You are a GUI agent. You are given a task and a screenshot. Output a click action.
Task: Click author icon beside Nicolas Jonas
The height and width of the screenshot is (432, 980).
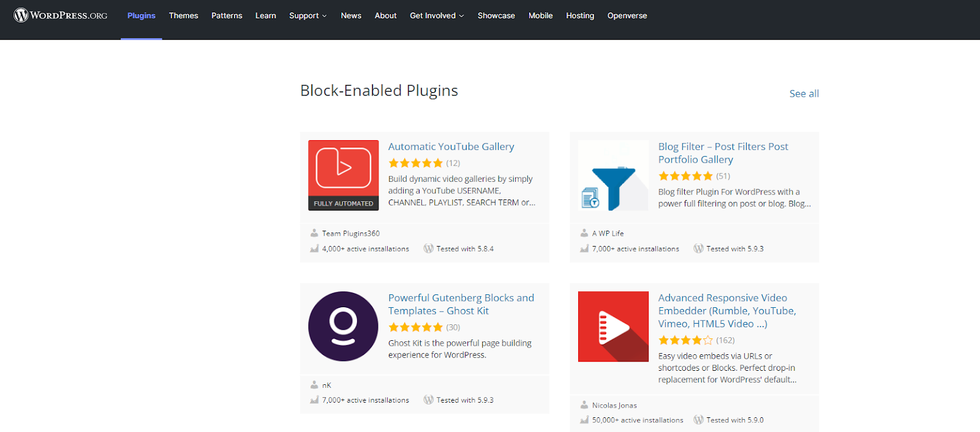pos(584,405)
